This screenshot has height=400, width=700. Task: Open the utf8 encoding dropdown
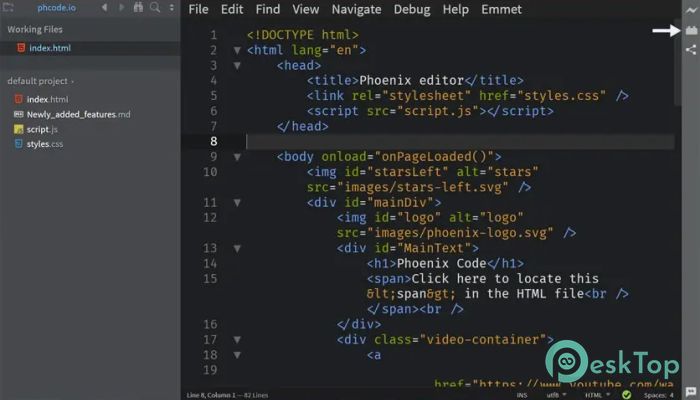coord(556,395)
